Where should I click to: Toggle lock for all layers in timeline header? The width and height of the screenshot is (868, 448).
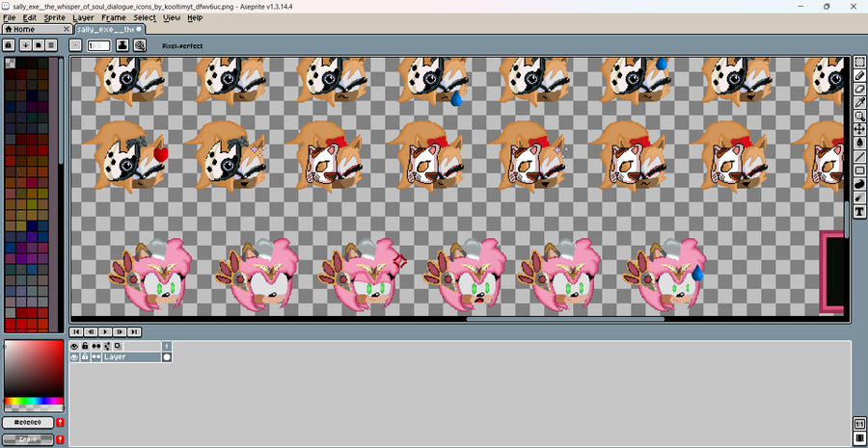85,346
